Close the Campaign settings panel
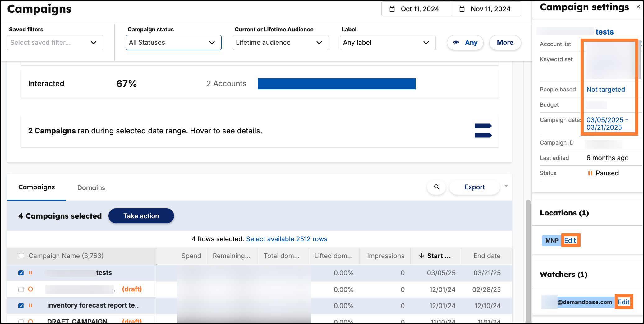 pyautogui.click(x=638, y=7)
